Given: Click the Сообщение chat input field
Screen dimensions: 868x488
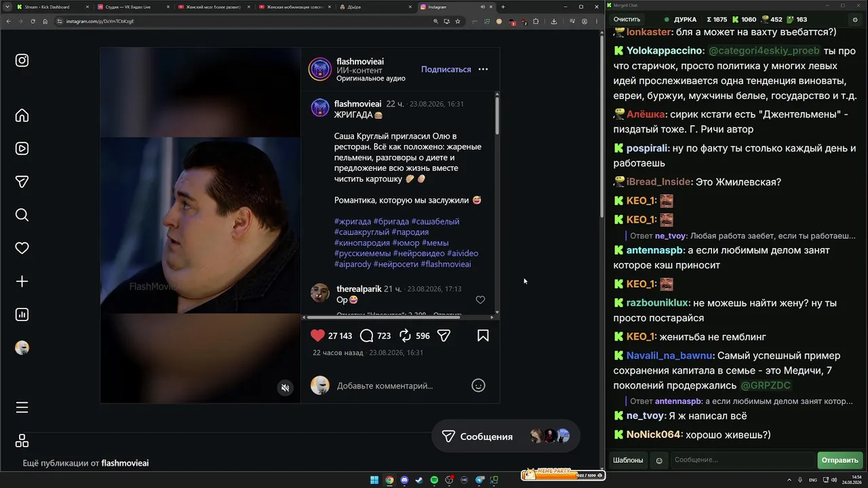Looking at the screenshot, I should pyautogui.click(x=743, y=460).
